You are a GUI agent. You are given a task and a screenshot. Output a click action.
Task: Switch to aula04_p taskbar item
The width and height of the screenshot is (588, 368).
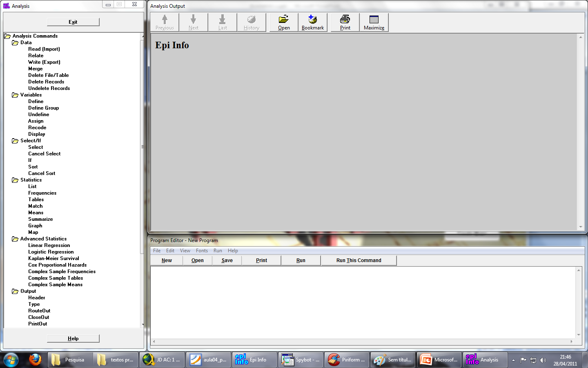click(x=208, y=360)
